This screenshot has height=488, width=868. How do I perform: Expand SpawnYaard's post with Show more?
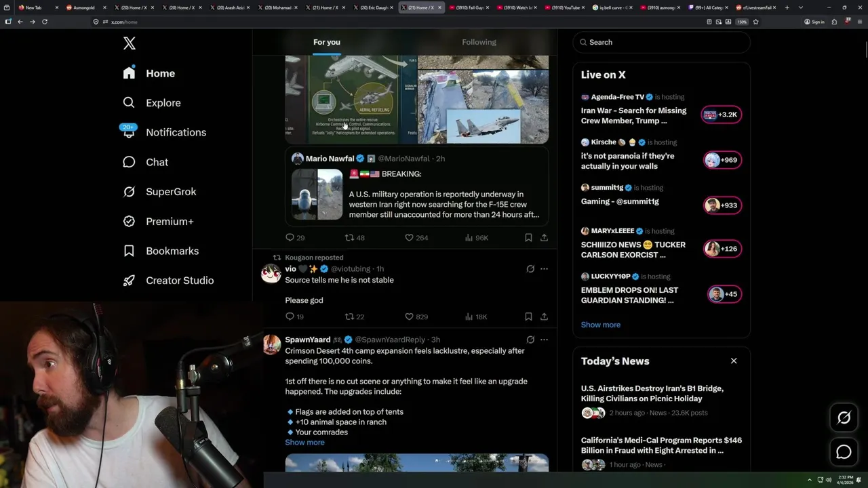coord(304,443)
